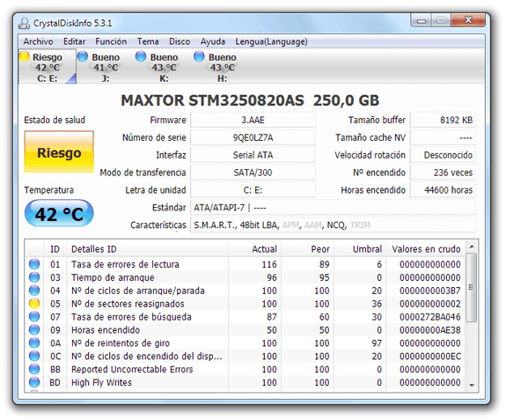
Task: Click the Interfaz field Serial ATA
Action: tap(253, 155)
